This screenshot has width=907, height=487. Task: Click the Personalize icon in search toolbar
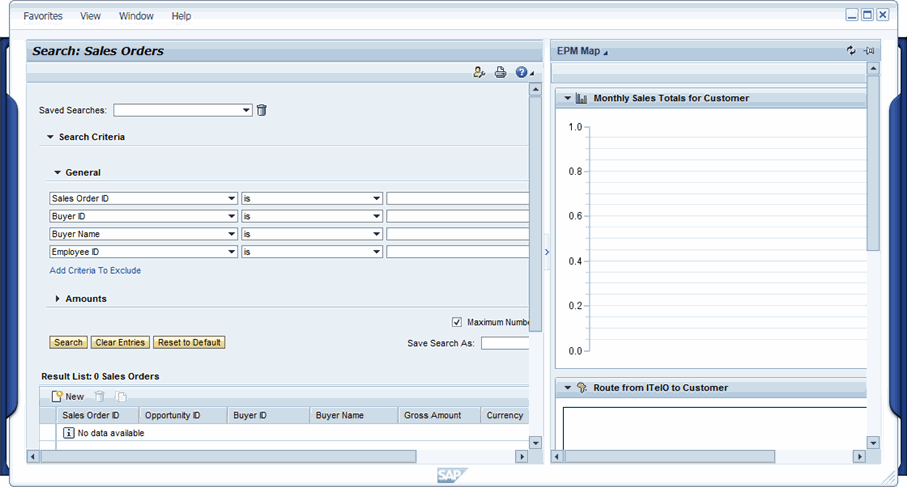(479, 73)
